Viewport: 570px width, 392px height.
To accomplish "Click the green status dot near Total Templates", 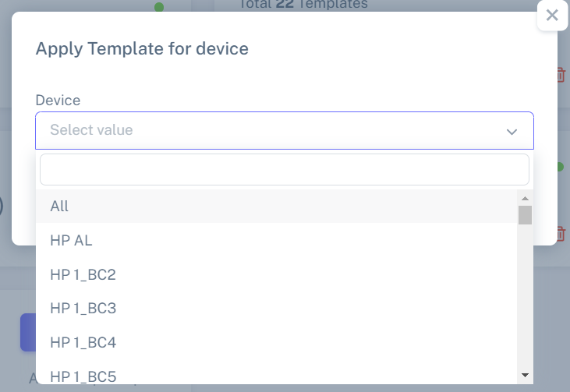I will pos(159,7).
